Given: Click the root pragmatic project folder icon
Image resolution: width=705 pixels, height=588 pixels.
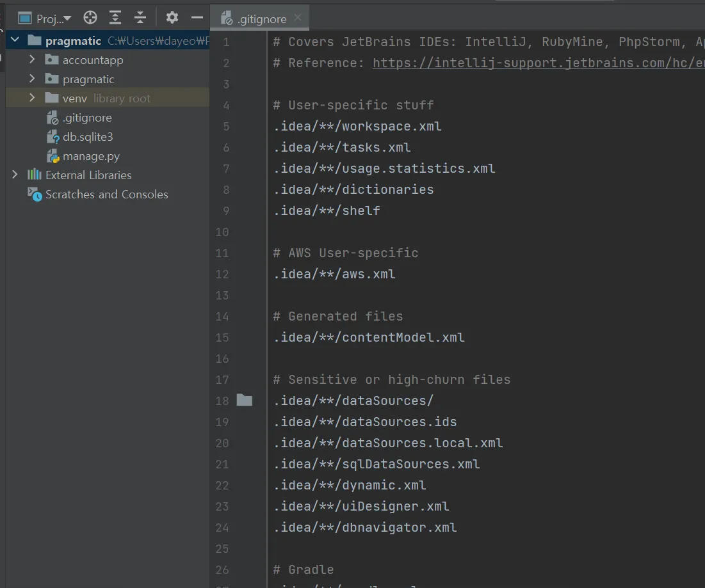Looking at the screenshot, I should click(34, 40).
